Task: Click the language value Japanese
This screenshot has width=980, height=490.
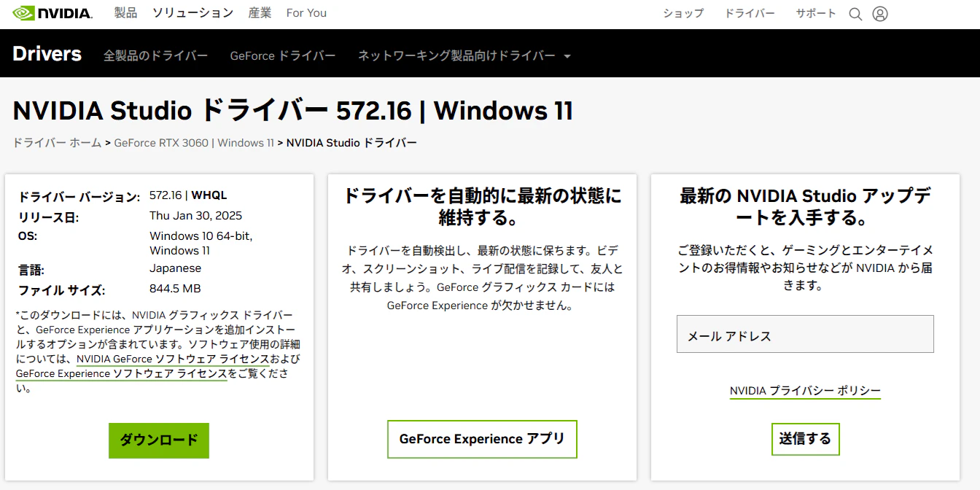Action: pyautogui.click(x=175, y=268)
